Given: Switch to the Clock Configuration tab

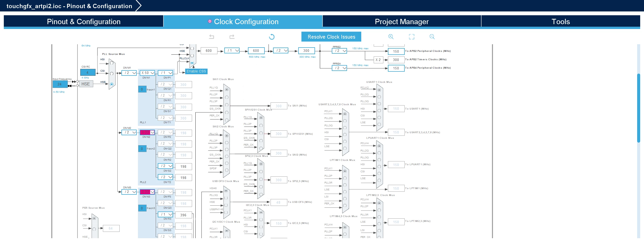Looking at the screenshot, I should pos(243,22).
